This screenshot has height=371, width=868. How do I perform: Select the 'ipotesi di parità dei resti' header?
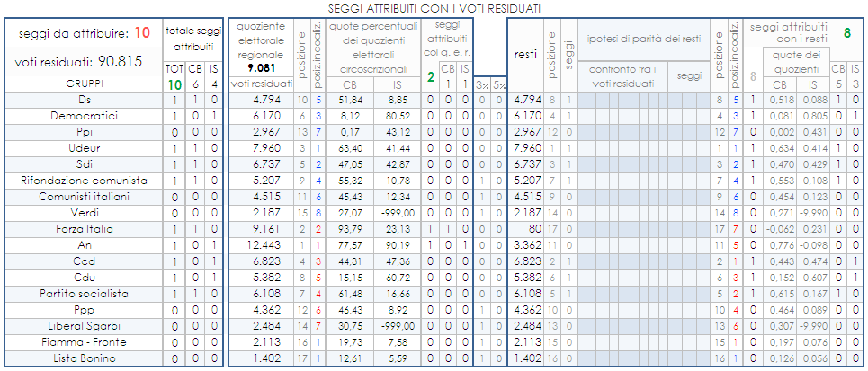tap(642, 40)
